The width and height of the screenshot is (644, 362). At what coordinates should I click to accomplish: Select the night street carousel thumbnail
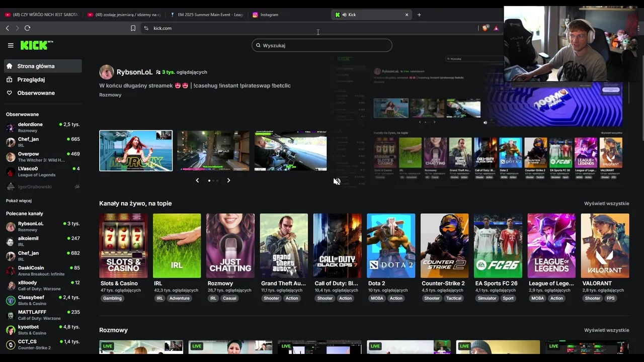(x=213, y=151)
